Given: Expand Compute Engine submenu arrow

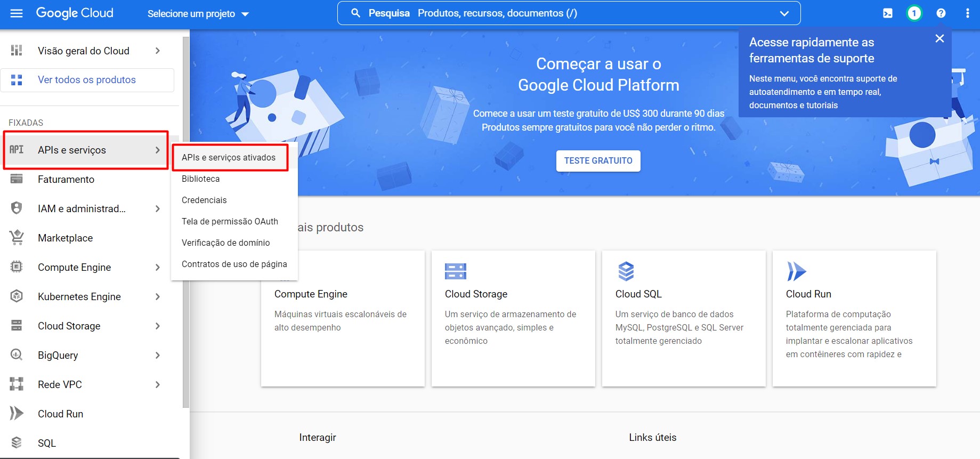Looking at the screenshot, I should tap(157, 267).
